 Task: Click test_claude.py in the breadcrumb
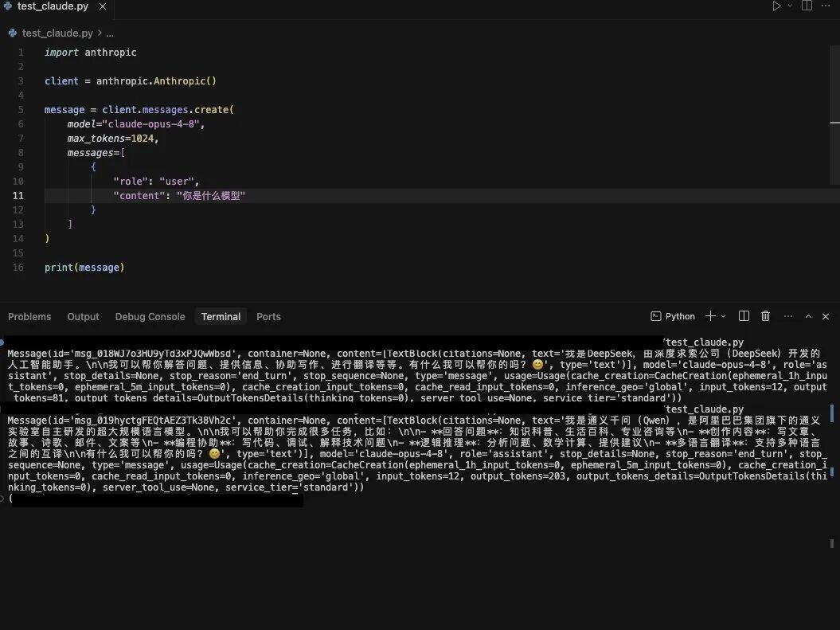click(x=57, y=33)
